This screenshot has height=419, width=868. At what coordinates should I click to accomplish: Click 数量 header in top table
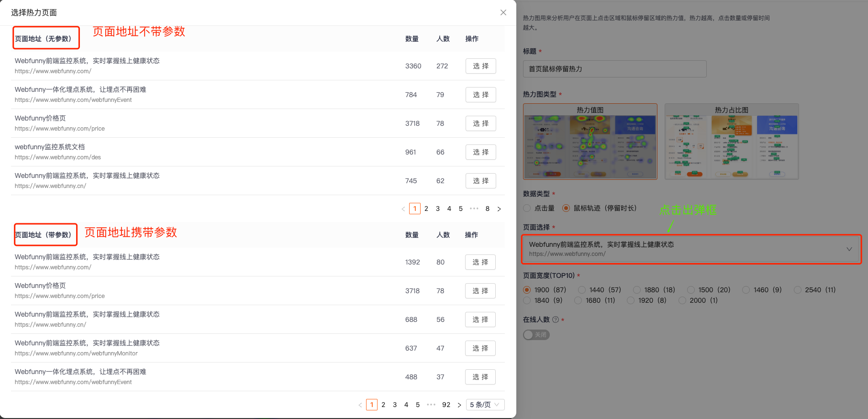[x=412, y=39]
